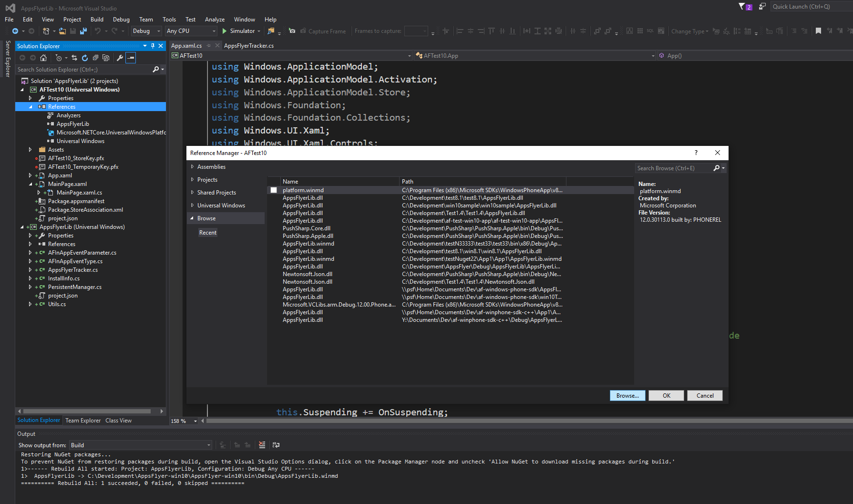Click the Clear All icon in Output toolbar
This screenshot has width=853, height=504.
click(x=262, y=445)
